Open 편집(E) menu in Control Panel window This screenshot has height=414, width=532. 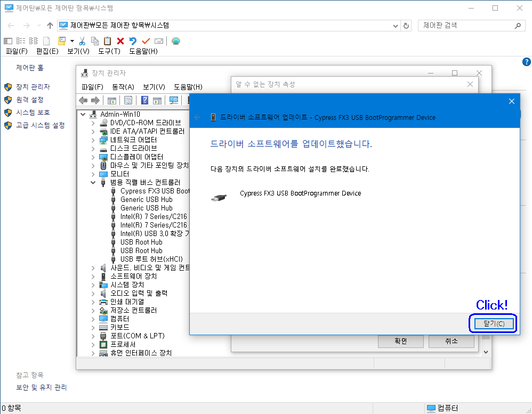pyautogui.click(x=47, y=51)
